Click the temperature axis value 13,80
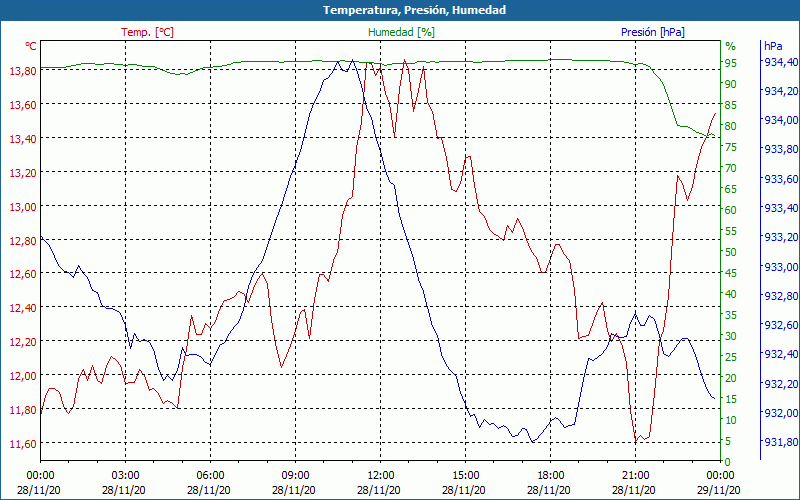This screenshot has width=800, height=500. coord(23,71)
